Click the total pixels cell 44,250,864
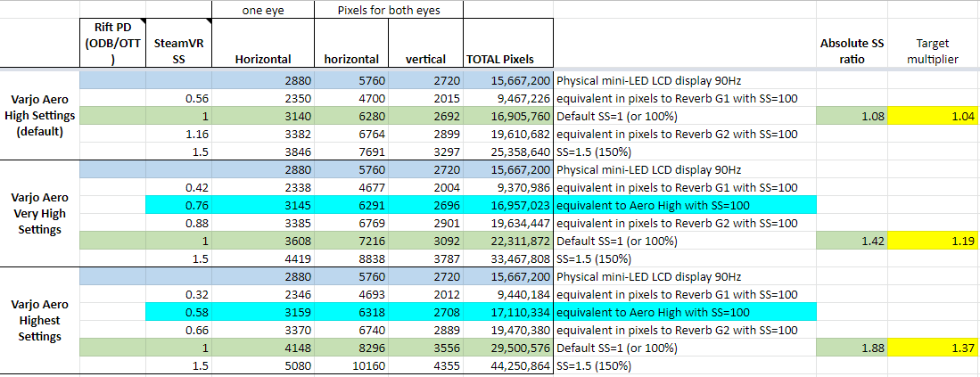Screen dimensions: 980x377 508,365
